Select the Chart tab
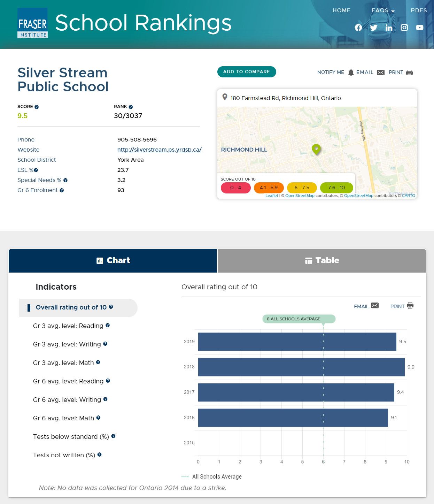The image size is (434, 504). [x=113, y=261]
